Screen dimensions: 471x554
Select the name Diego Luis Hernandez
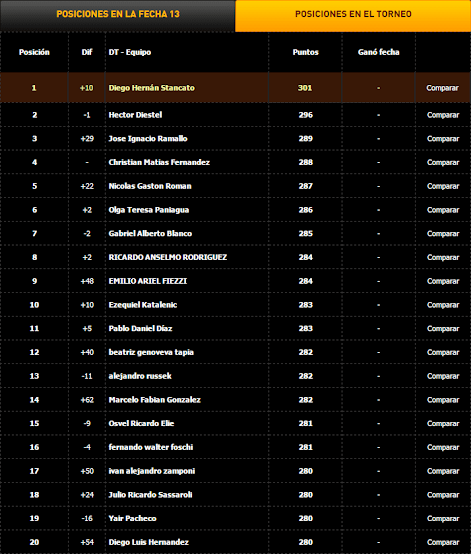click(149, 542)
